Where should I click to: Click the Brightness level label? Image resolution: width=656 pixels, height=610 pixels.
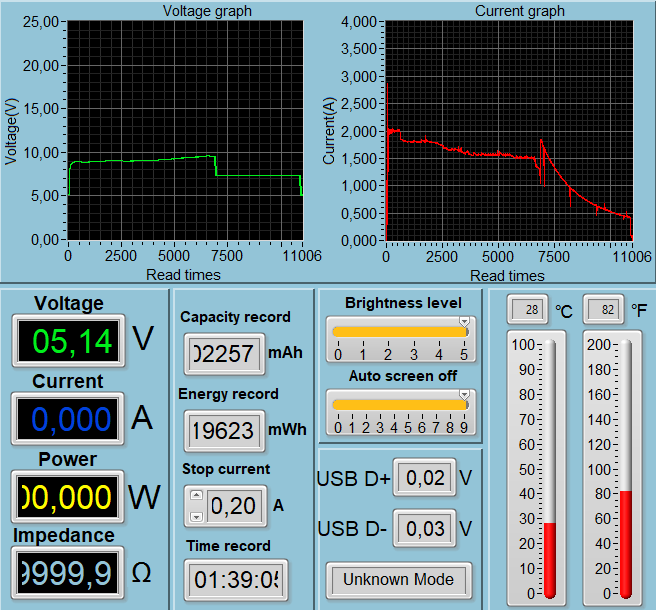403,303
